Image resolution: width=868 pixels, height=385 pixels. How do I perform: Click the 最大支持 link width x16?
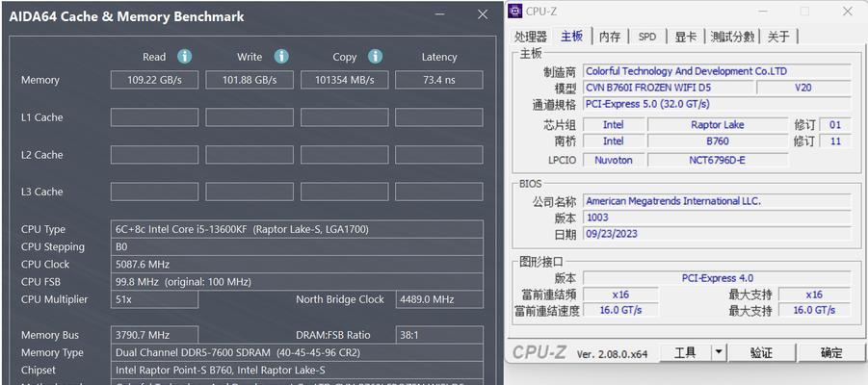(x=814, y=295)
